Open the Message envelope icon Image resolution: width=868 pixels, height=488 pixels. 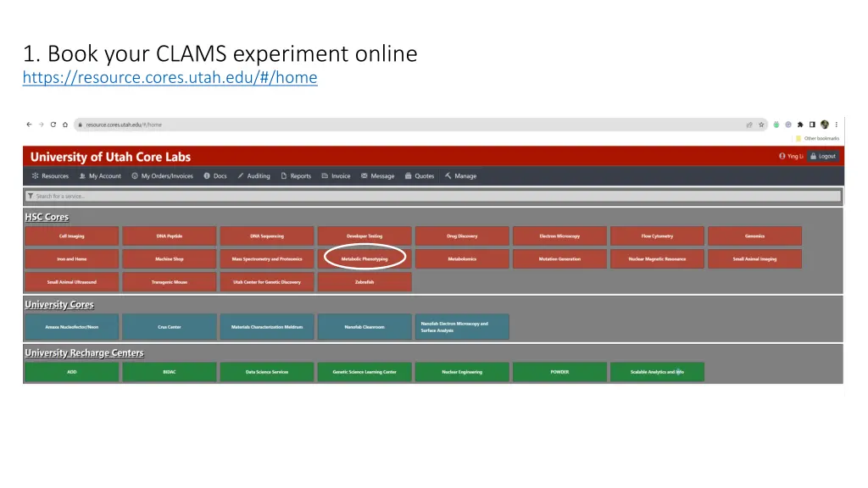tap(363, 175)
